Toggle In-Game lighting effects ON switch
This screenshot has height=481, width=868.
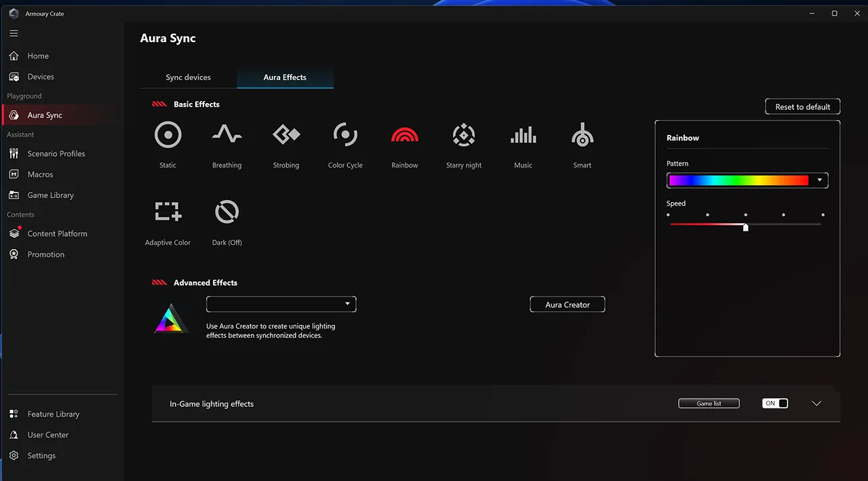point(775,403)
